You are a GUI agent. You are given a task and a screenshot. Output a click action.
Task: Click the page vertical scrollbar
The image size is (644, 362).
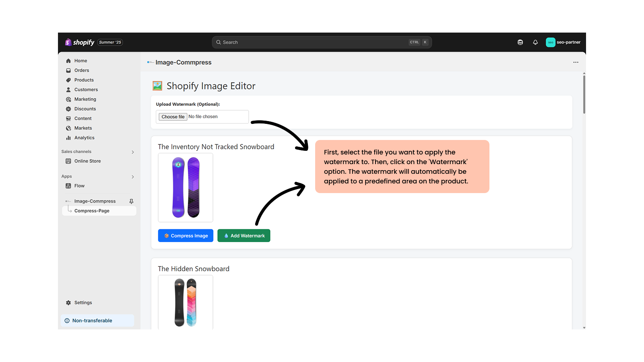[x=584, y=95]
